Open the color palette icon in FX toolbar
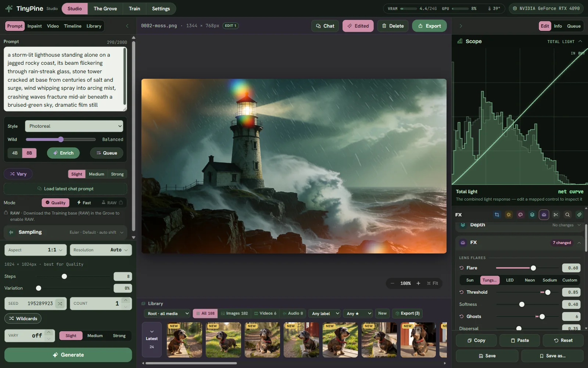This screenshot has width=588, height=368. (520, 215)
